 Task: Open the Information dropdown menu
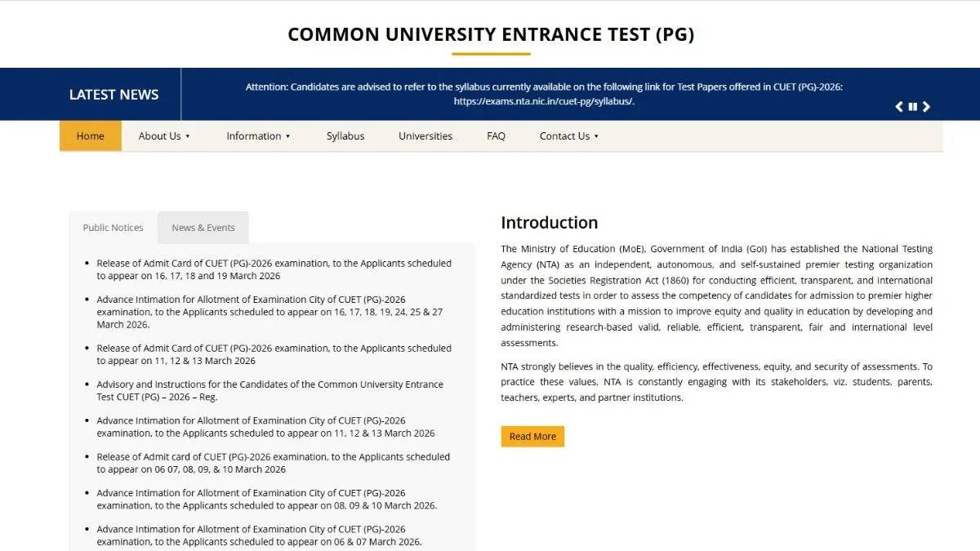tap(258, 136)
